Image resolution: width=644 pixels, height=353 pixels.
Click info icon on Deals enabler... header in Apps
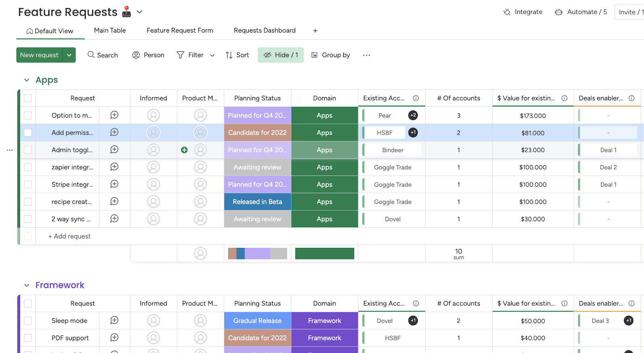pos(632,98)
